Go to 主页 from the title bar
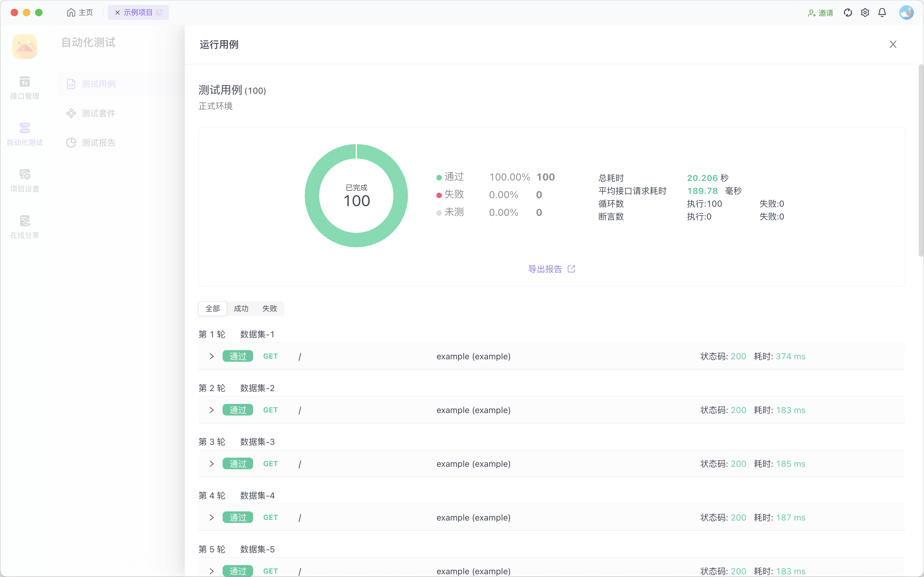 coord(79,12)
